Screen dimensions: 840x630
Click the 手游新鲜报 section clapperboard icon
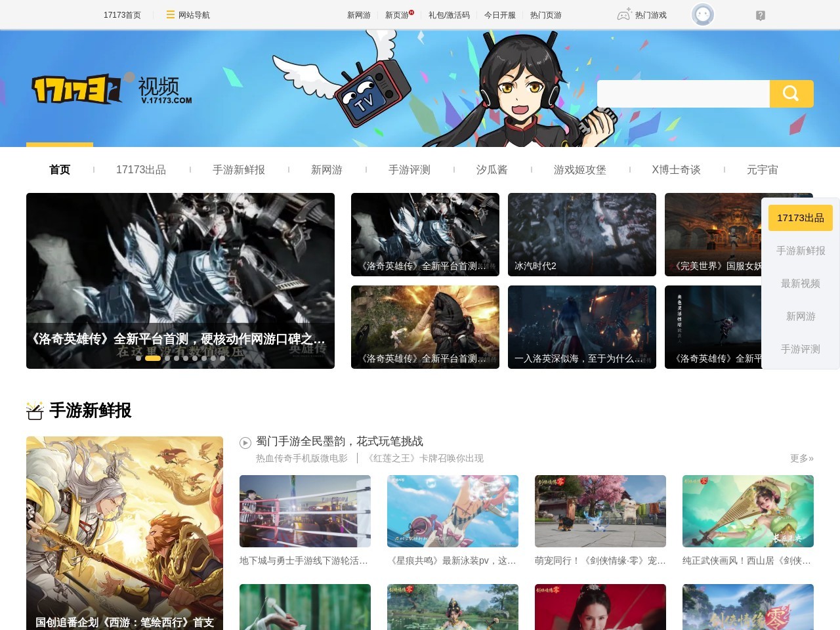coord(35,411)
